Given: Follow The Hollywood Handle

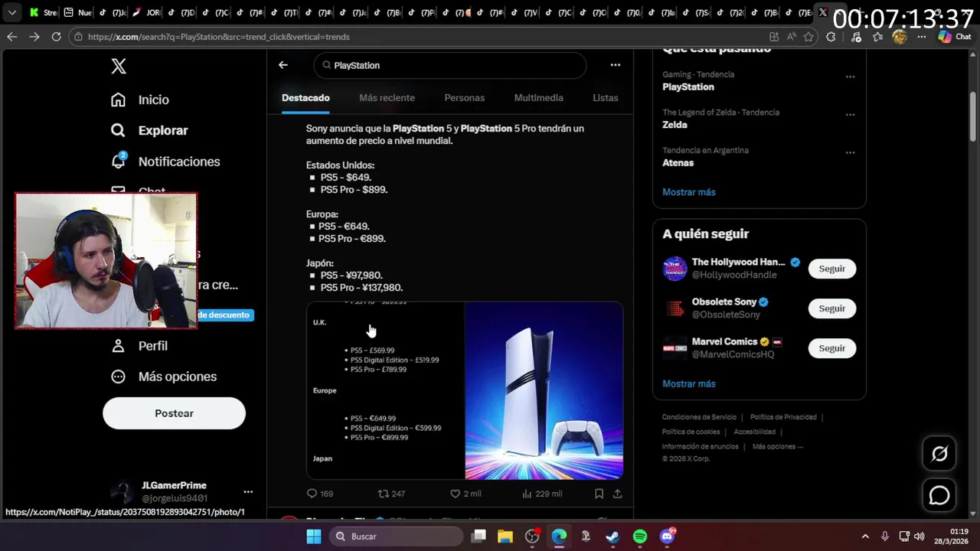Looking at the screenshot, I should point(832,269).
